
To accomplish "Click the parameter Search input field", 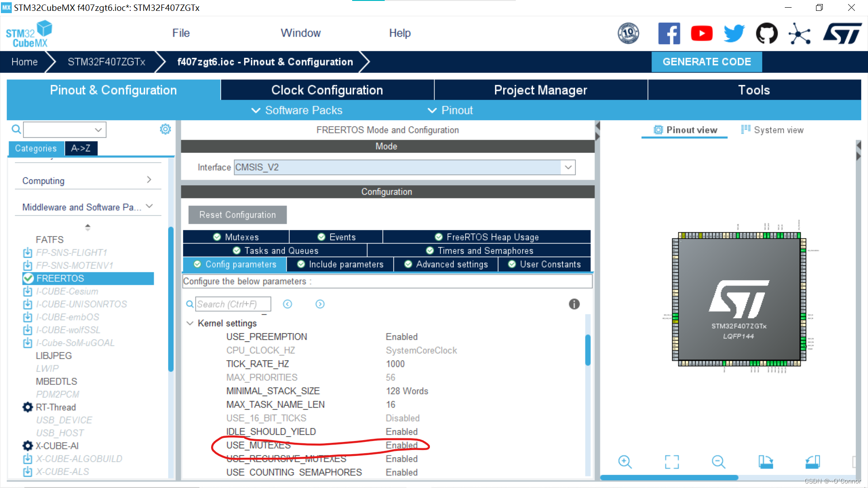I will (x=233, y=304).
